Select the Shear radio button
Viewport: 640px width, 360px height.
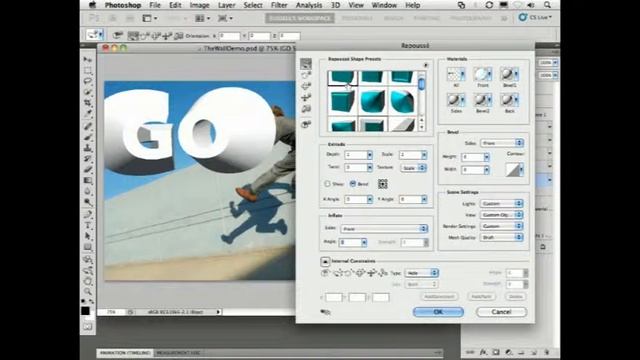pyautogui.click(x=327, y=184)
